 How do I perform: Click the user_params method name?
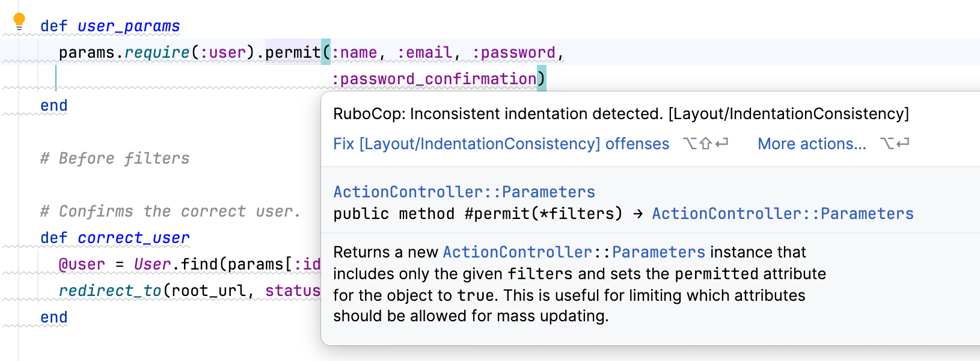(129, 26)
